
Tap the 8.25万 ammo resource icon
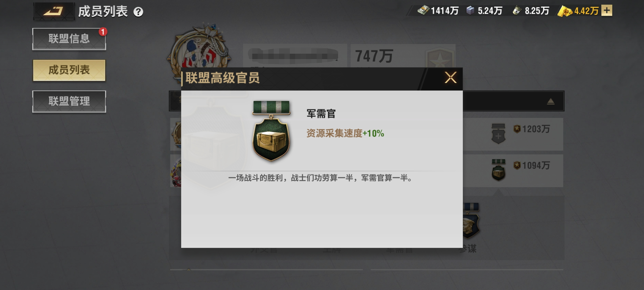(x=517, y=11)
